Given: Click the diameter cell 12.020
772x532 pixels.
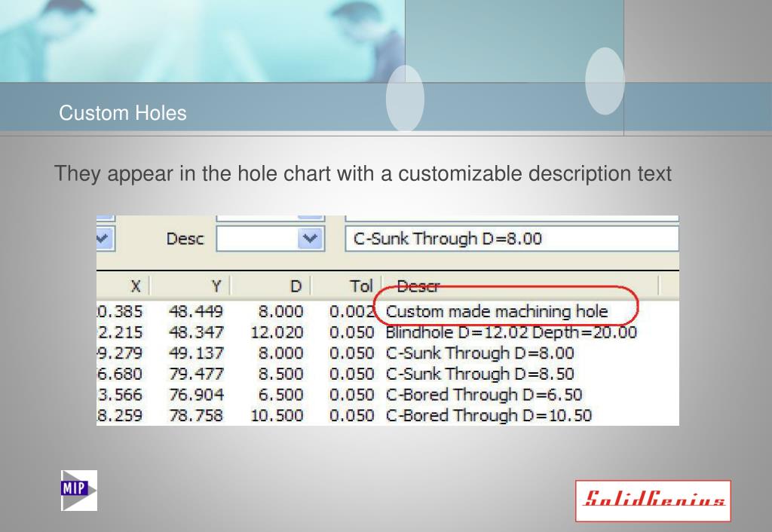Looking at the screenshot, I should click(x=277, y=332).
